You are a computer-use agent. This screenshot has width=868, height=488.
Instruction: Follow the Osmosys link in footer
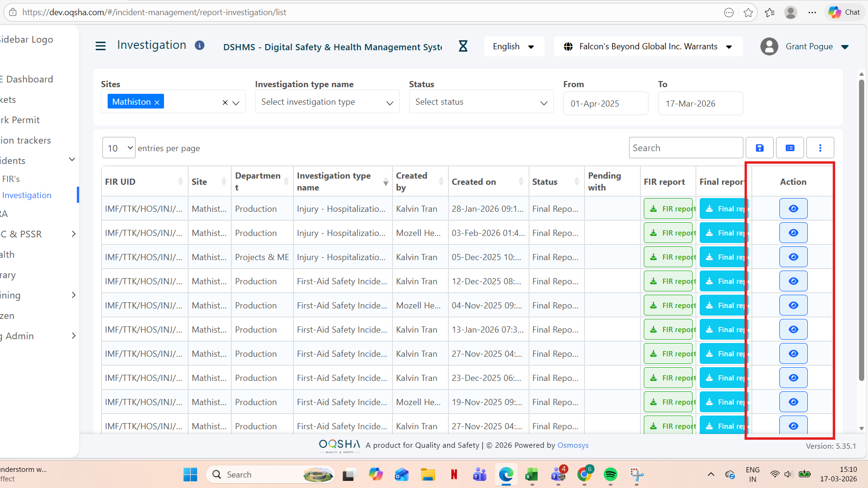tap(573, 445)
